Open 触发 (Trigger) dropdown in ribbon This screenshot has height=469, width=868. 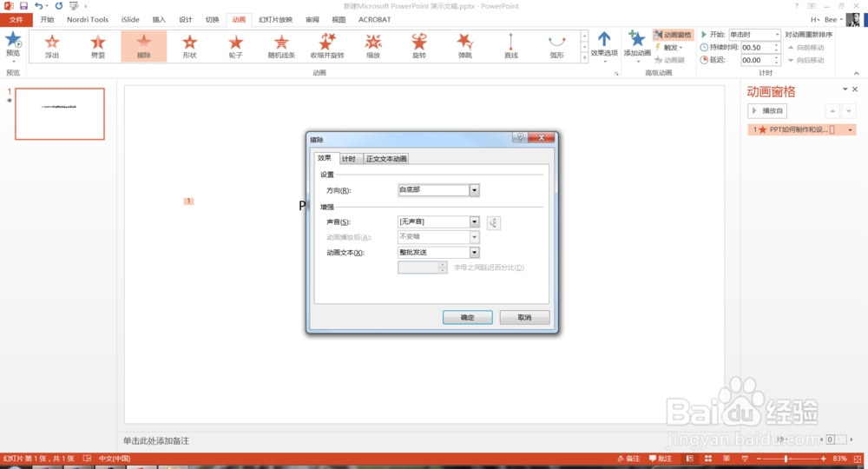coord(669,48)
